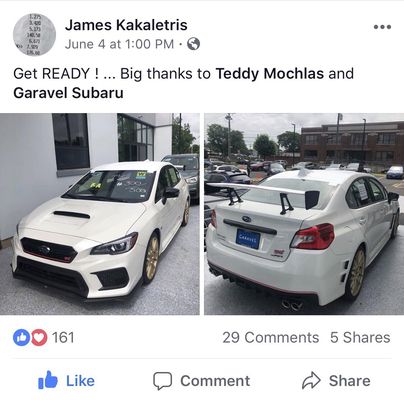Image resolution: width=404 pixels, height=400 pixels.
Task: Open the tagged Teddy Mochlas profile
Action: click(270, 74)
